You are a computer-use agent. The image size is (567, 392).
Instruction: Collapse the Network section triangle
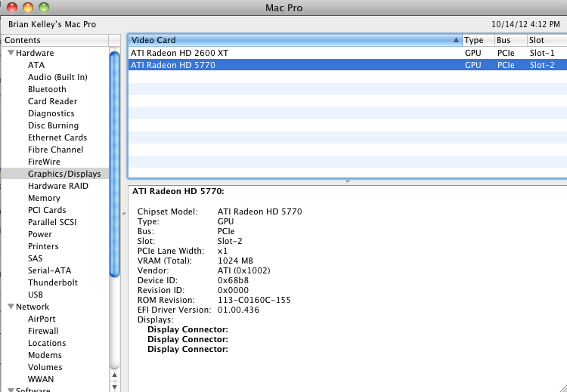11,307
